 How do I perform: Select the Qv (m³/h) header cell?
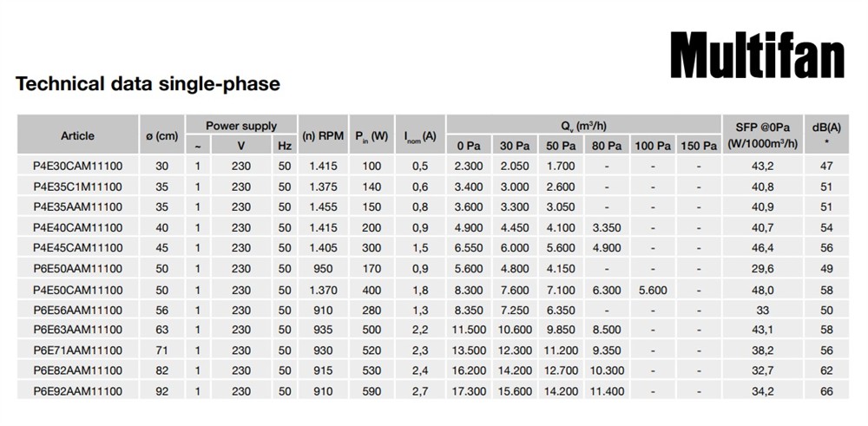coord(583,126)
